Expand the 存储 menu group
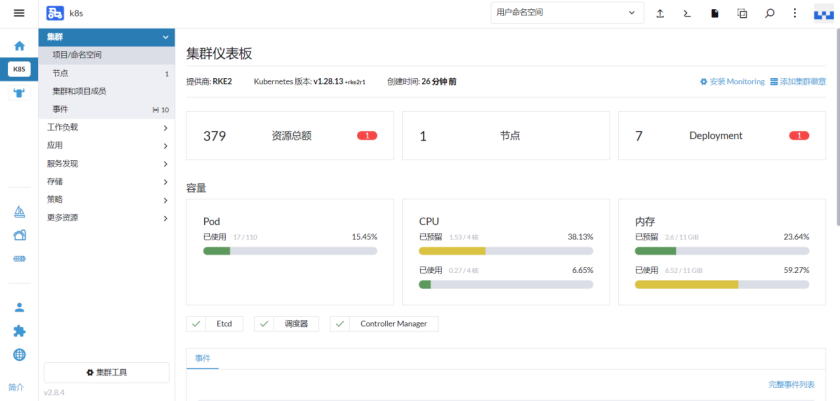The width and height of the screenshot is (840, 401). coord(107,182)
